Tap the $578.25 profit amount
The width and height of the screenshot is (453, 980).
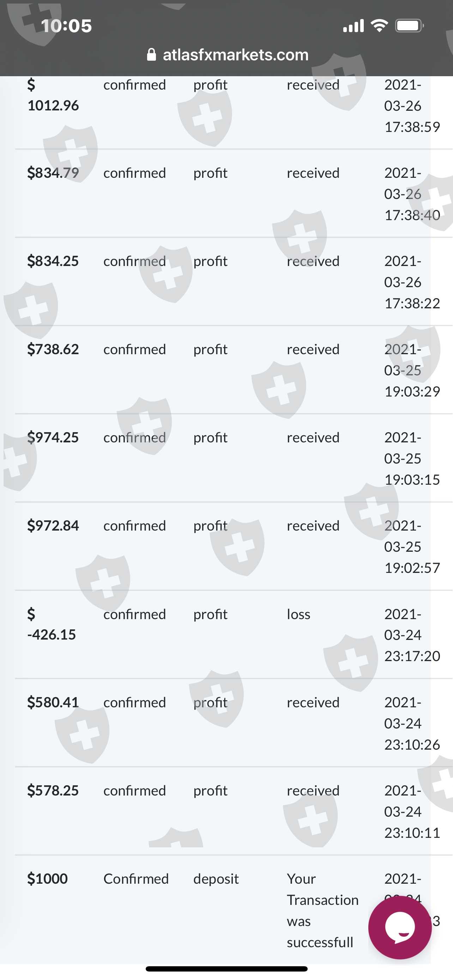point(53,791)
